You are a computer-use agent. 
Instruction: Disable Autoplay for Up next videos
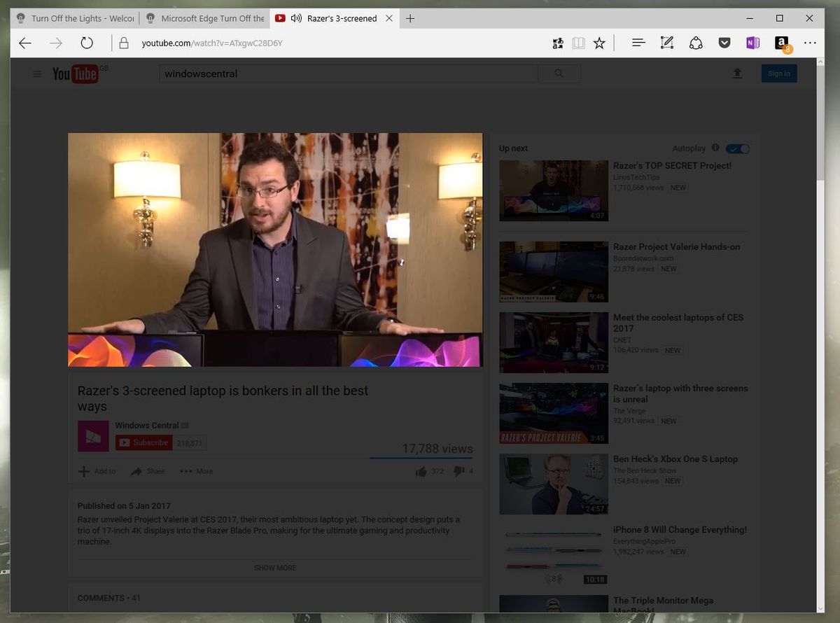(738, 148)
